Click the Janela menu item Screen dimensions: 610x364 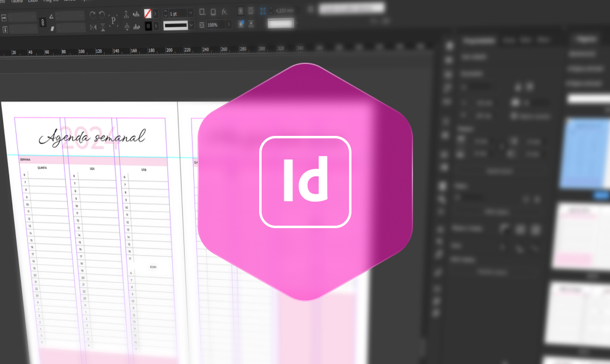coord(66,2)
